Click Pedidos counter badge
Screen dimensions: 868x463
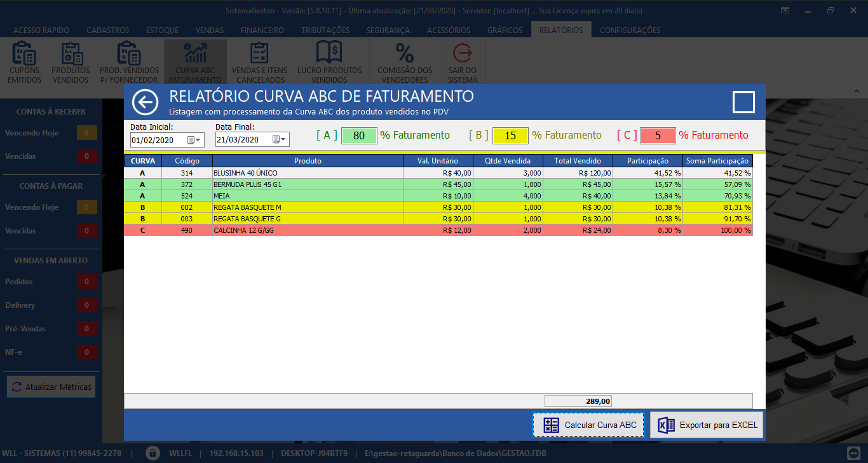click(87, 282)
